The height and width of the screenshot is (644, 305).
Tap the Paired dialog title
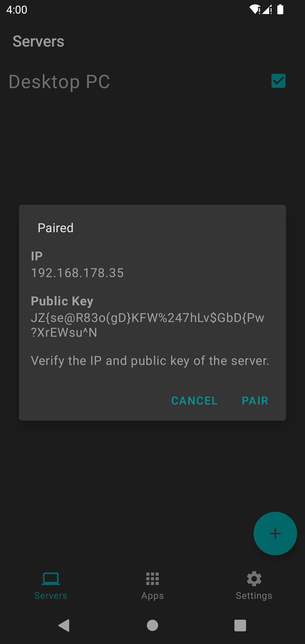[x=56, y=228]
